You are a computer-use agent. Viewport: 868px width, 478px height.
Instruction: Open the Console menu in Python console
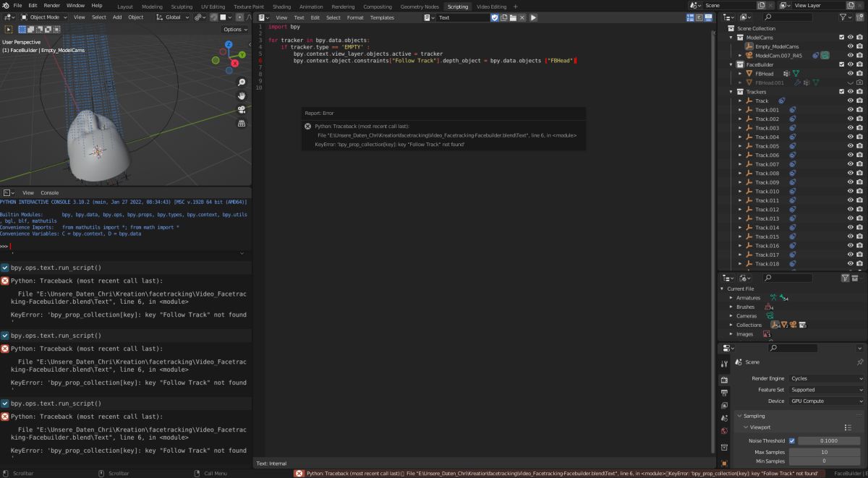(x=49, y=192)
